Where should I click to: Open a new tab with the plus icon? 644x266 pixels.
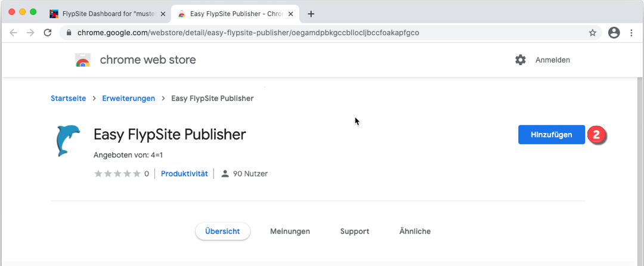coord(311,14)
